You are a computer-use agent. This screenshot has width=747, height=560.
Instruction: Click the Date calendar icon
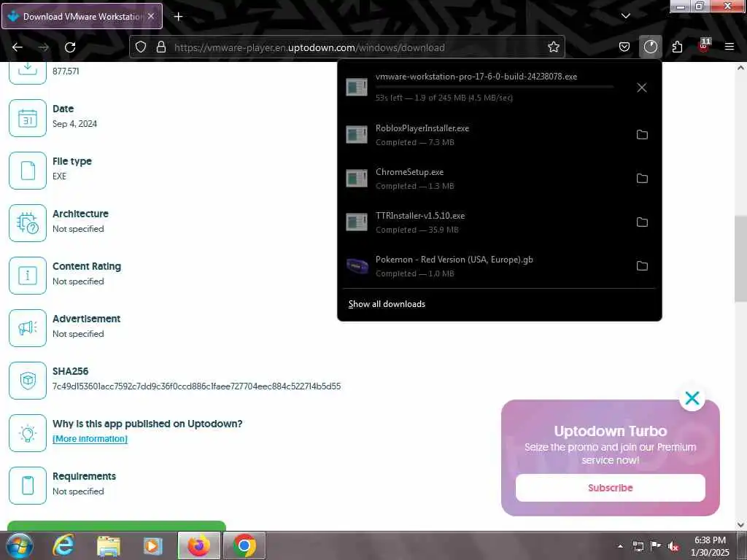click(28, 118)
